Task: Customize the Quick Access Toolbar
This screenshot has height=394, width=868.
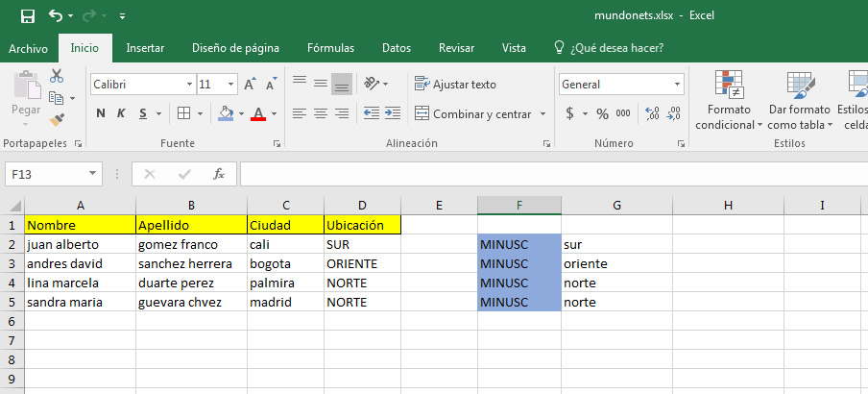Action: click(122, 16)
